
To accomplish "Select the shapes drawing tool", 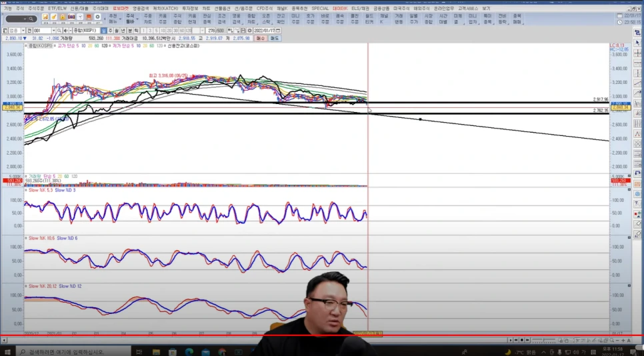I will click(637, 214).
